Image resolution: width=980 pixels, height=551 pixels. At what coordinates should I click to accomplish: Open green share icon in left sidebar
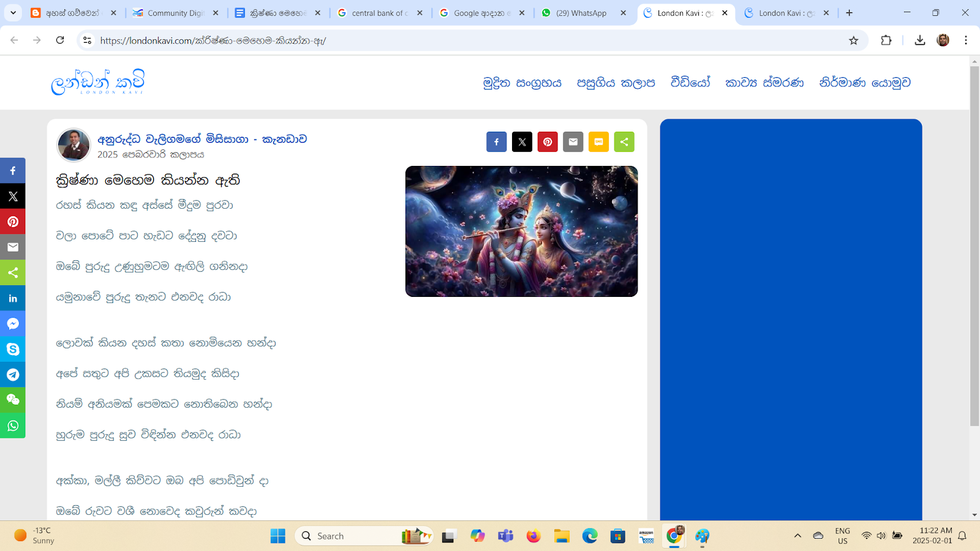pos(12,273)
